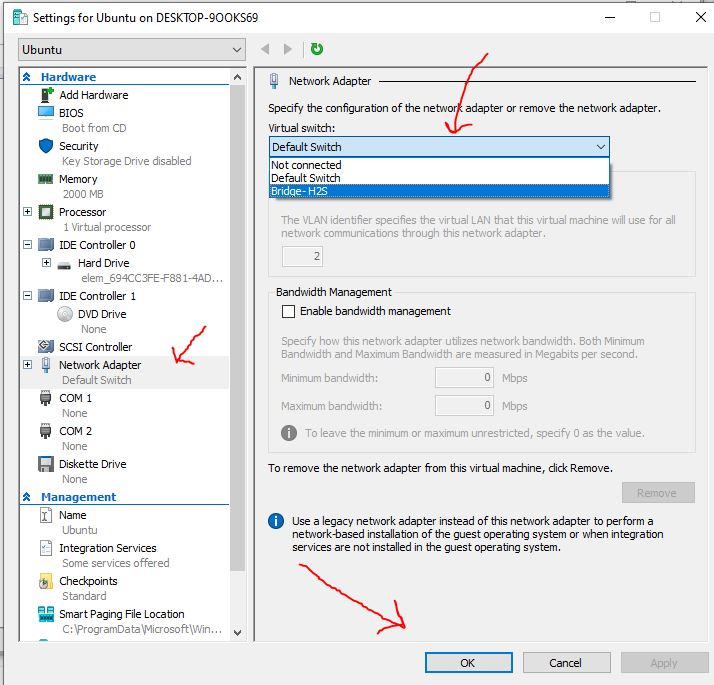
Task: Click the OK button
Action: click(x=469, y=663)
